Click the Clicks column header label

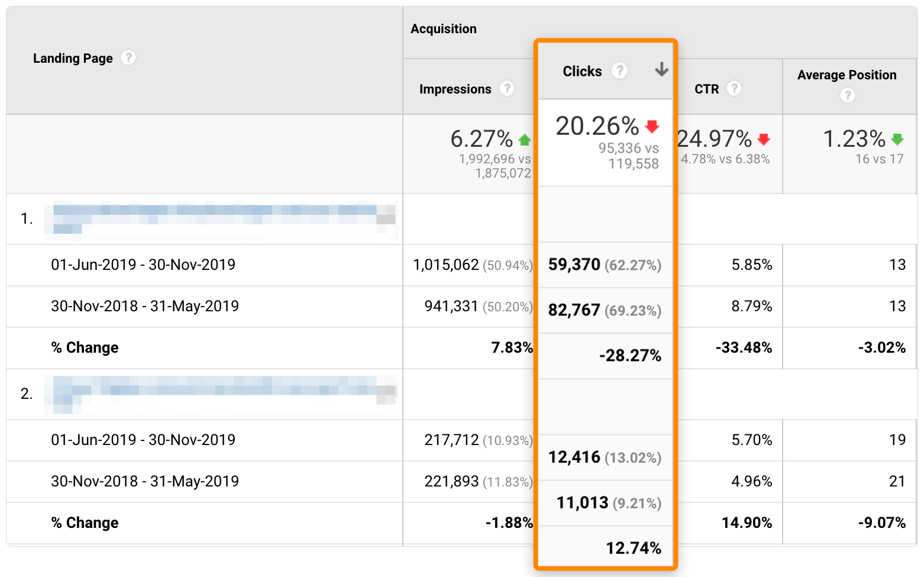582,72
